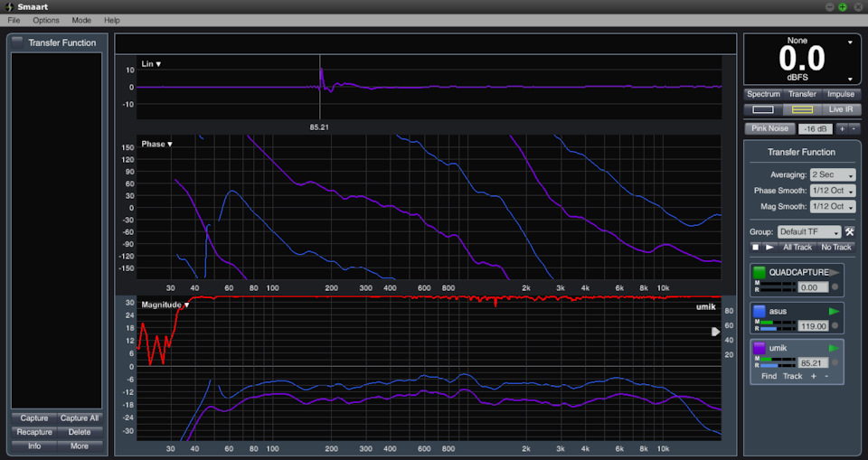Click the asus delay value field
Viewport: 868px width, 460px height.
point(814,326)
